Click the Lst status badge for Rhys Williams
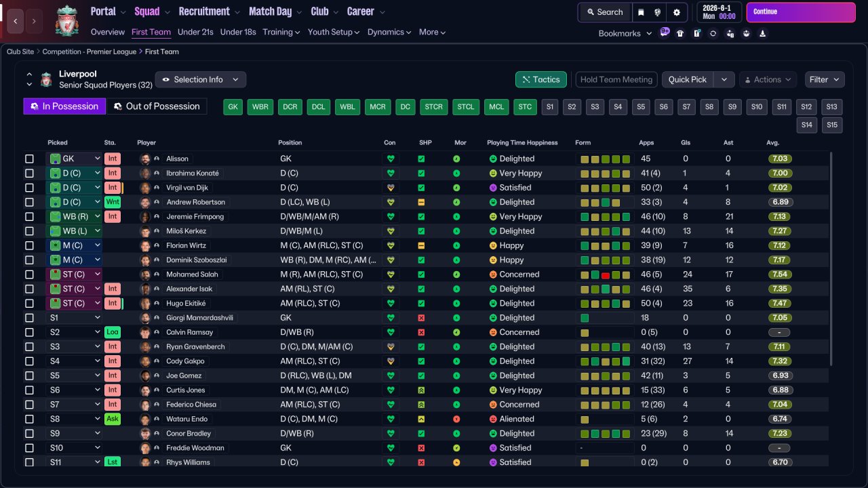 tap(113, 462)
